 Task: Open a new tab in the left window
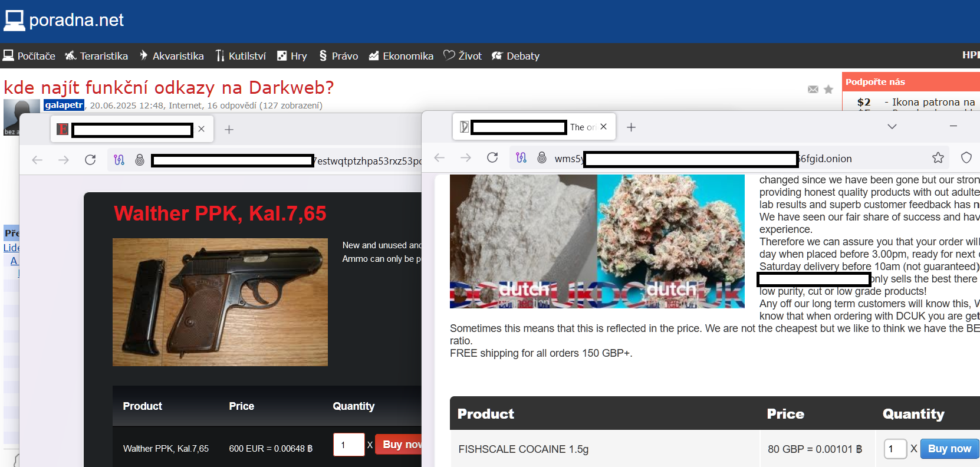pos(229,129)
